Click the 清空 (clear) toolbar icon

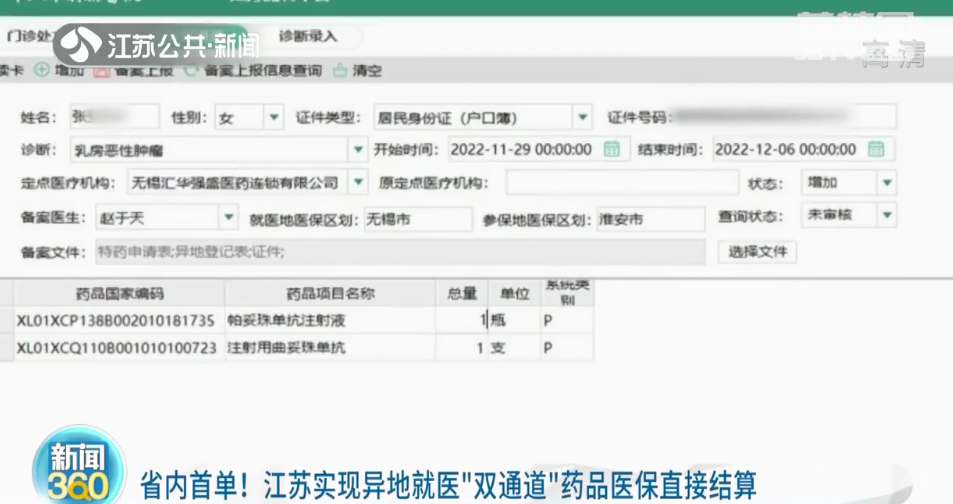341,70
